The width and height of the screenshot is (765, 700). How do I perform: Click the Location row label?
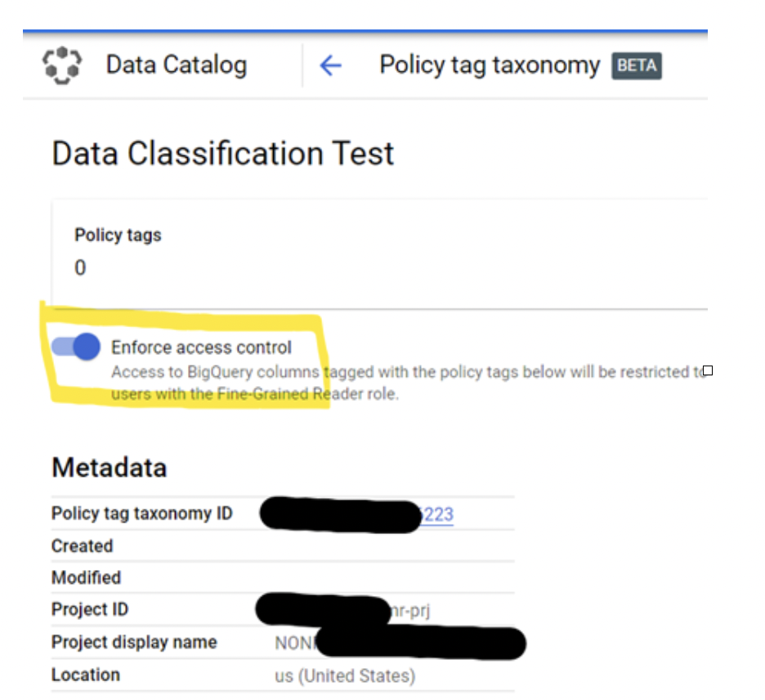tap(85, 675)
